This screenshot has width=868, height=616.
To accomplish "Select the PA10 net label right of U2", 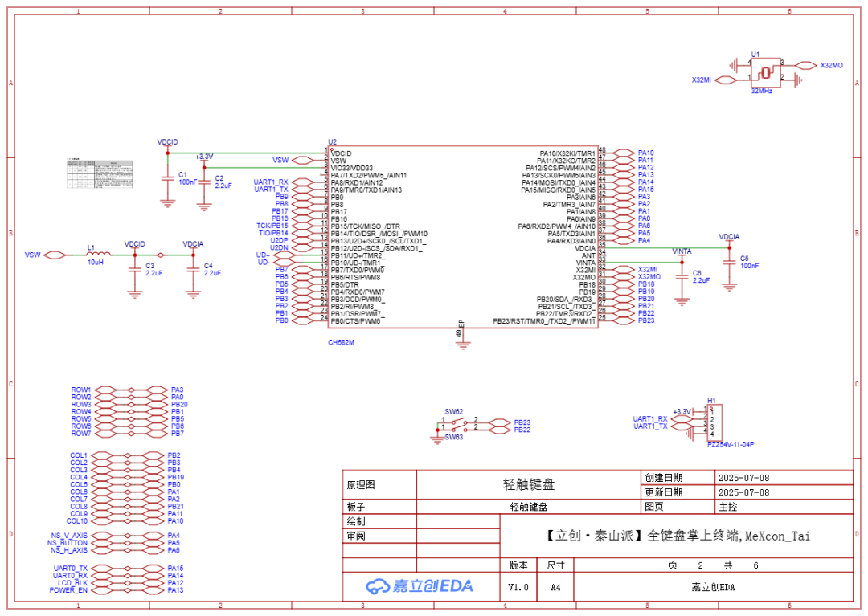I will point(645,153).
